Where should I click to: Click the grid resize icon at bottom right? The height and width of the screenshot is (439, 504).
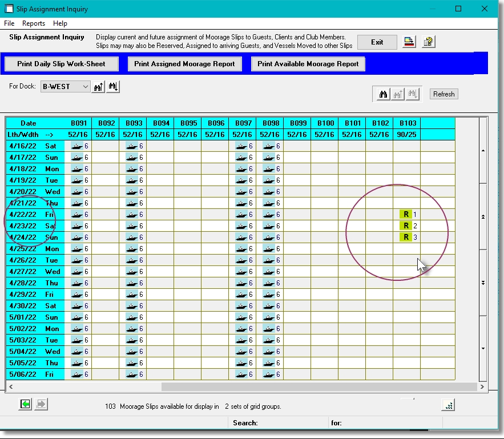(449, 404)
